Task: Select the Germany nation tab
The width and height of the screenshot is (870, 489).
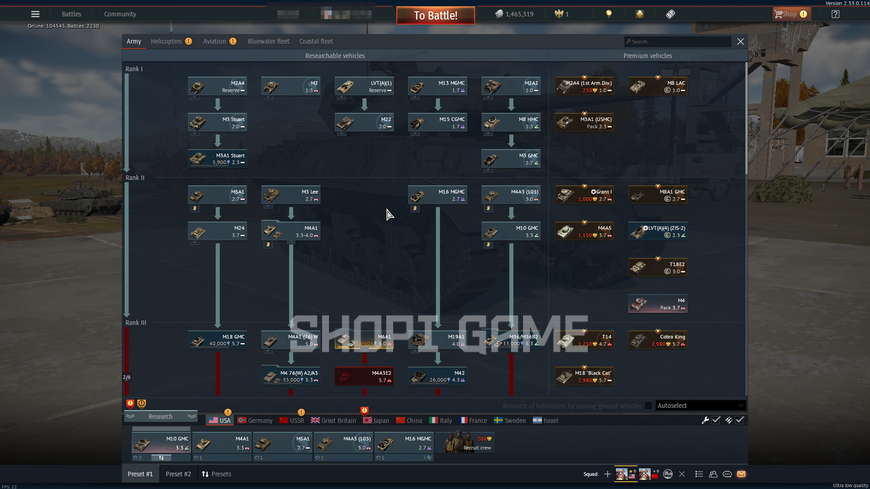Action: [255, 420]
